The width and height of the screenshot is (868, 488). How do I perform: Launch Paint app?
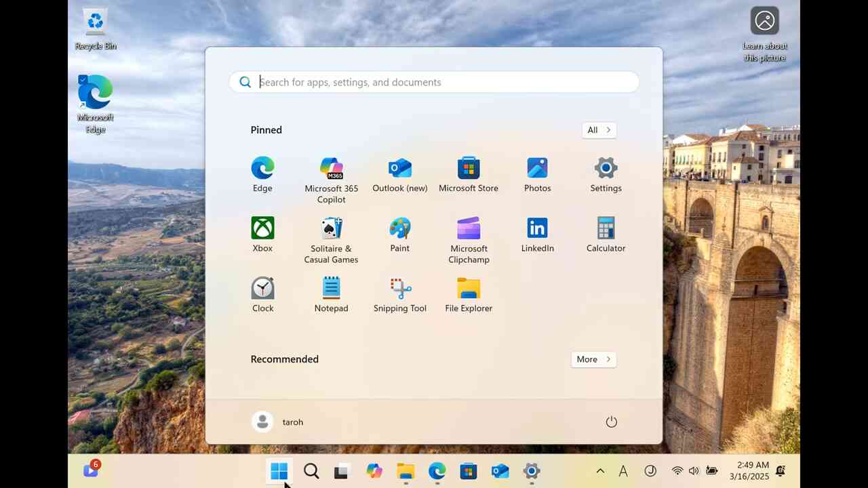pos(400,235)
